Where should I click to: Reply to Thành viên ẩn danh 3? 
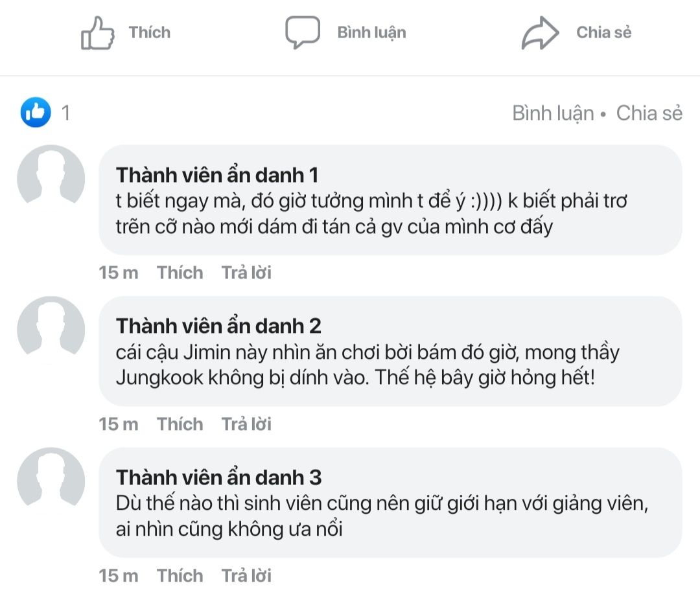[x=246, y=576]
